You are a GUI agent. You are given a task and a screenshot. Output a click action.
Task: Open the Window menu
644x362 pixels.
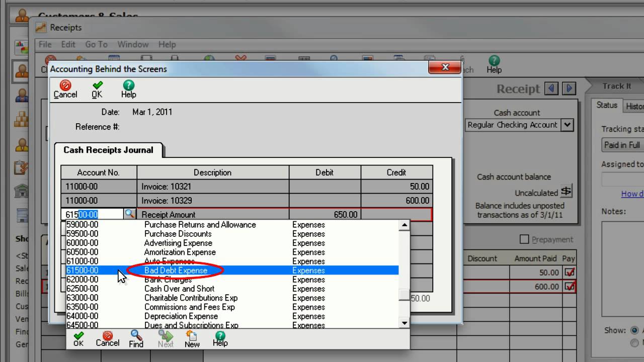click(x=133, y=44)
